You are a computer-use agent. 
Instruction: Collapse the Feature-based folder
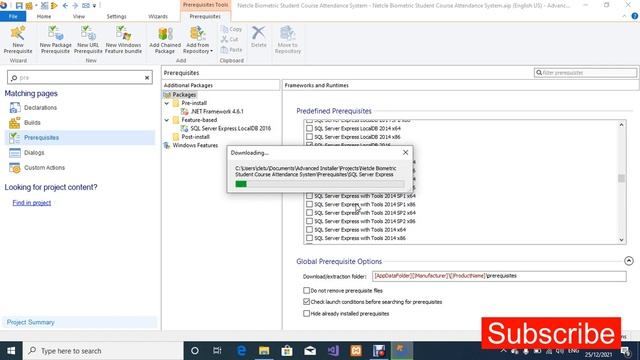tap(167, 120)
